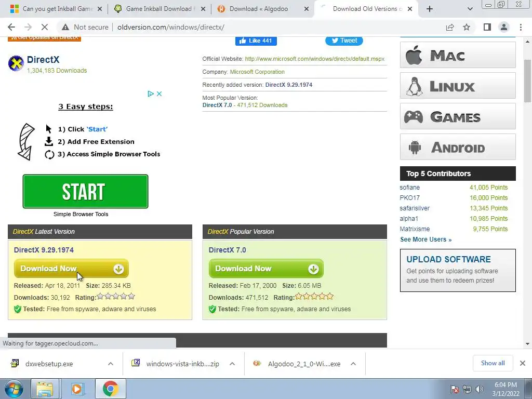Screen dimensions: 532x399
Task: Open contributor safarisilver's profile
Action: point(415,208)
